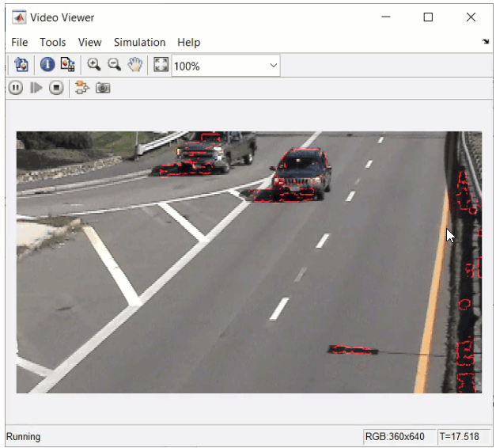The width and height of the screenshot is (496, 448).
Task: Minimize the Video Viewer window
Action: pos(385,17)
